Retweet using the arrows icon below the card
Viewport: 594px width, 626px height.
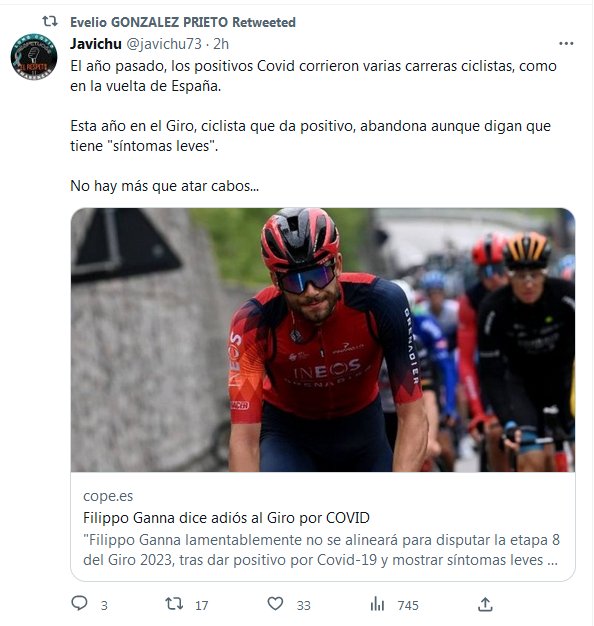tap(174, 604)
